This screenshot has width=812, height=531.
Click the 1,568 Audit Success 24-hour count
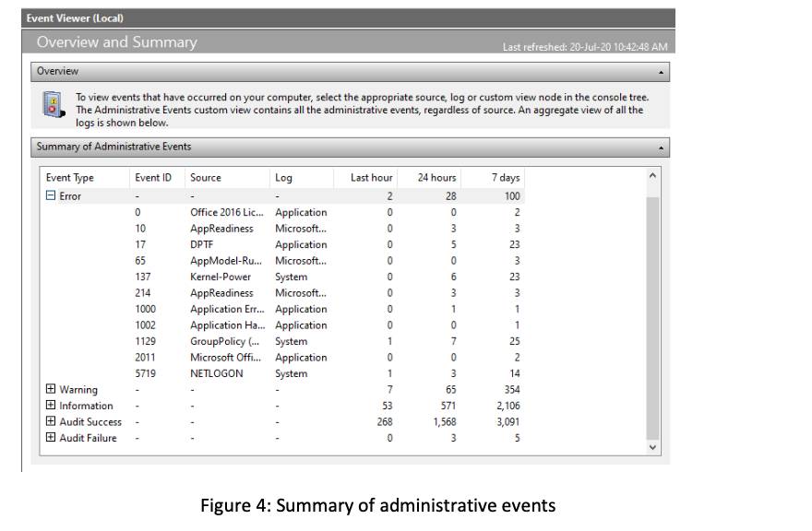tap(445, 422)
